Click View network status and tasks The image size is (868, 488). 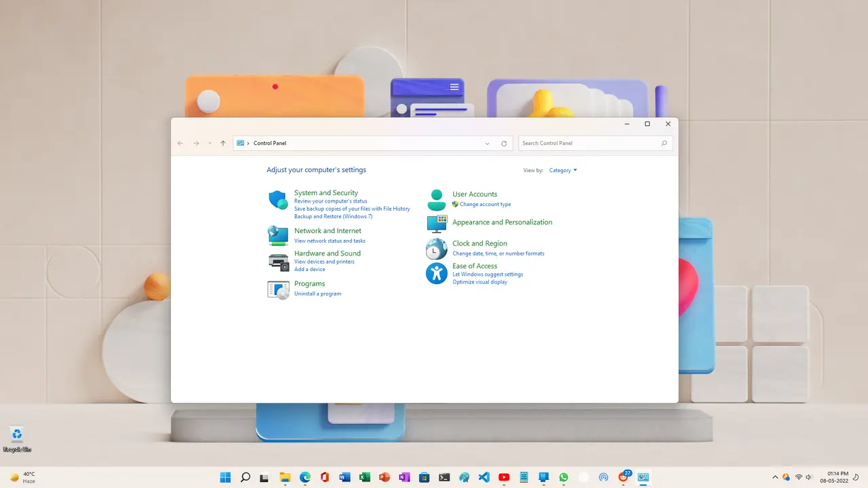pyautogui.click(x=330, y=241)
